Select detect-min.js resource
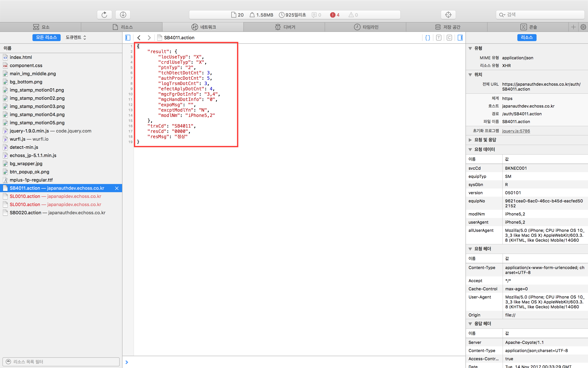588x368 pixels. click(x=61, y=147)
